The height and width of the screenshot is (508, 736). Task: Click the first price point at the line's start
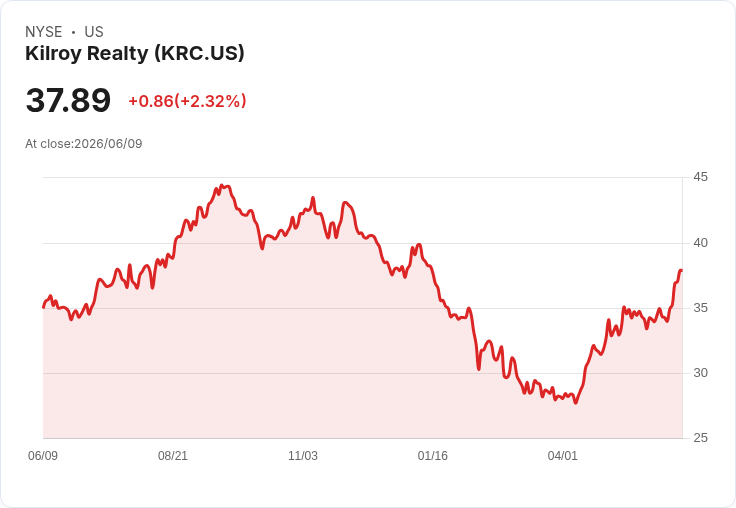[x=44, y=307]
